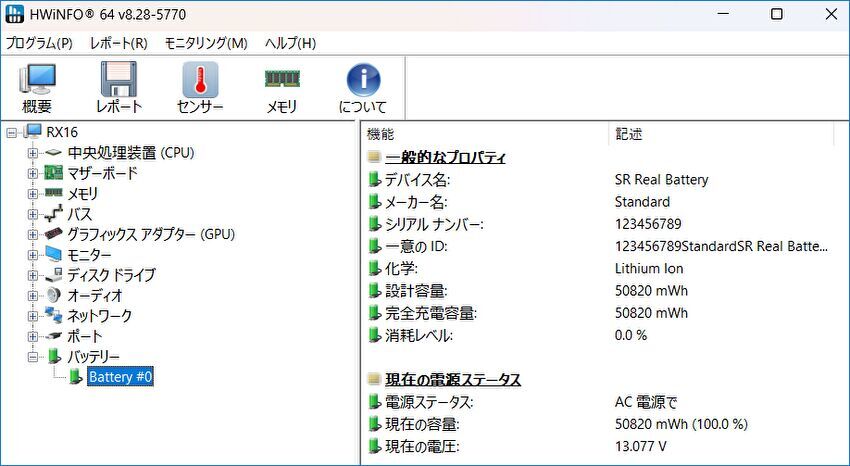Image resolution: width=850 pixels, height=466 pixels.
Task: Click the 記述 column header
Action: point(722,134)
